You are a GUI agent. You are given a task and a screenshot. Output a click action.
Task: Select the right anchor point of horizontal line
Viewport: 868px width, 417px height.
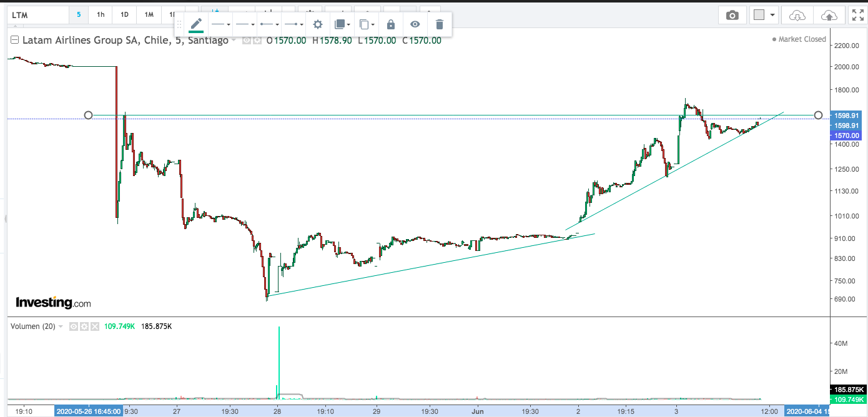click(818, 115)
